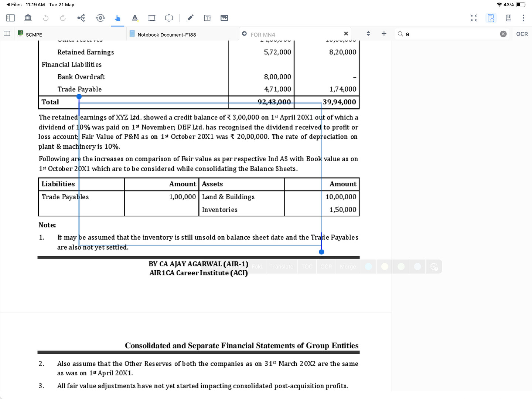Click Translate in the selection popup
Image resolution: width=532 pixels, height=399 pixels.
click(282, 267)
